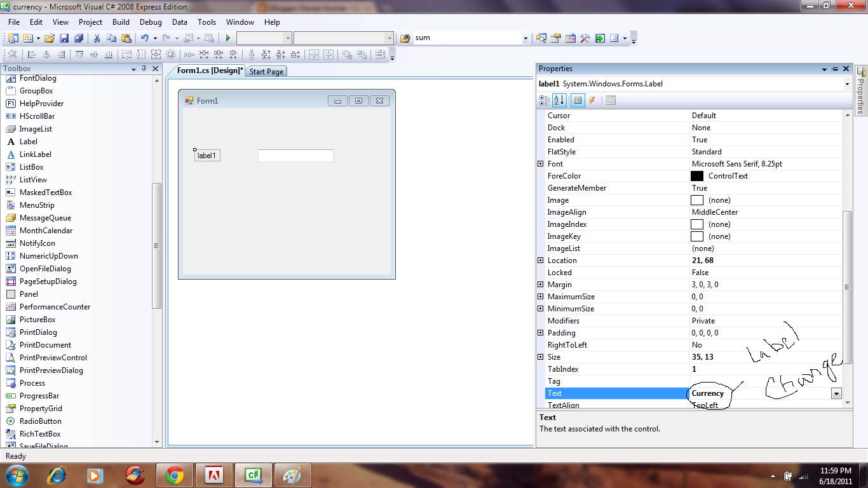Select the PictureBox control in Toolbox
The image size is (868, 488).
click(37, 320)
